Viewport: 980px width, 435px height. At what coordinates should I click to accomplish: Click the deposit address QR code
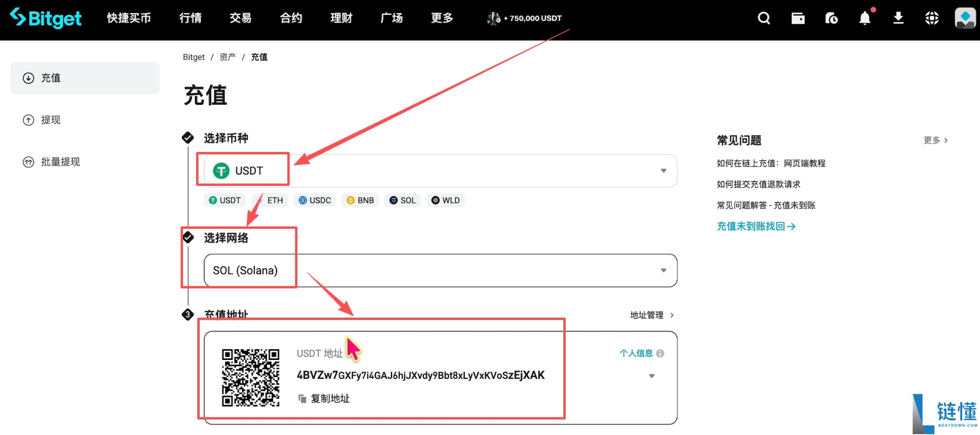pos(251,378)
